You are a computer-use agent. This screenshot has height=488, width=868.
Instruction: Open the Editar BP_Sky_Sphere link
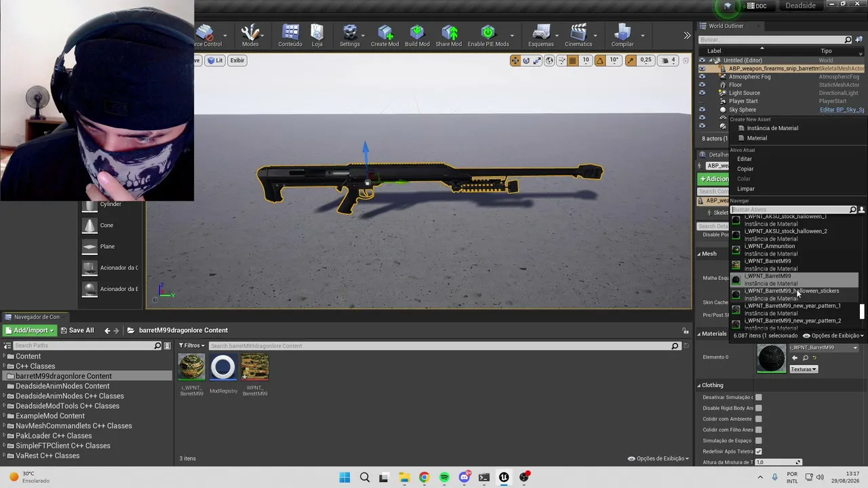[x=842, y=110]
